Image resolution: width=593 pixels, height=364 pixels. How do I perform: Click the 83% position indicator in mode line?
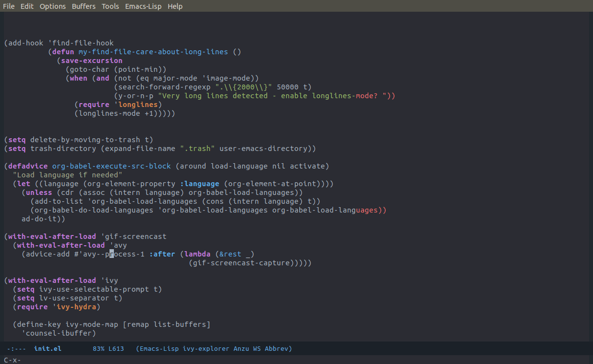99,349
